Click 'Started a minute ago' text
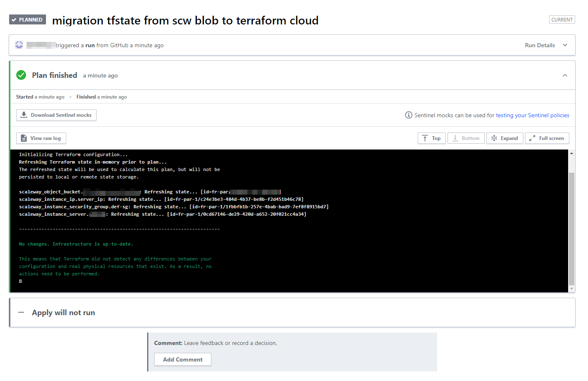Image resolution: width=588 pixels, height=381 pixels. point(40,97)
